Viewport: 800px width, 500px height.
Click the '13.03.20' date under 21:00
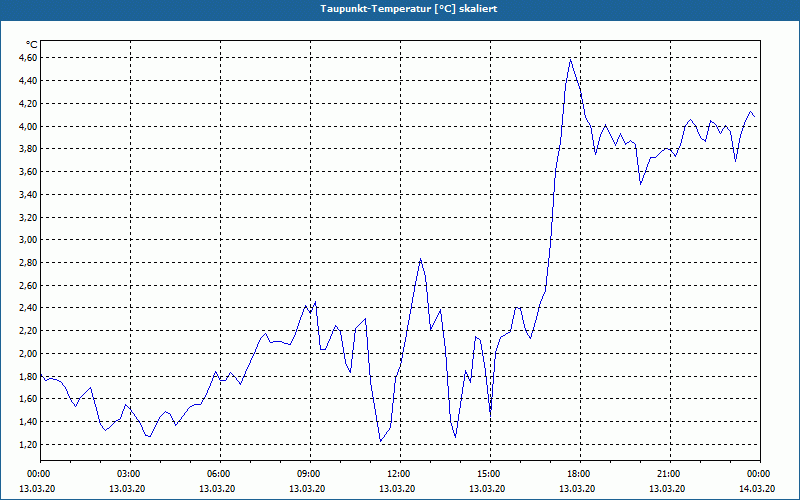[667, 489]
